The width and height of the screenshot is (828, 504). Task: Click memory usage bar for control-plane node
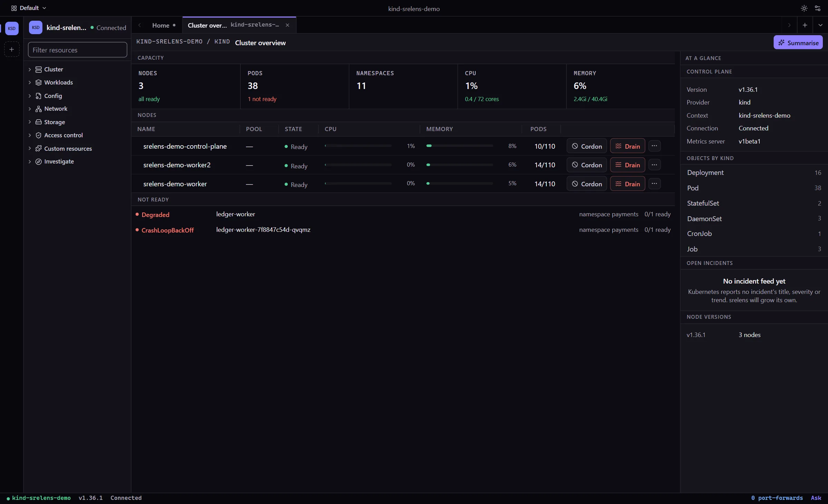point(460,146)
